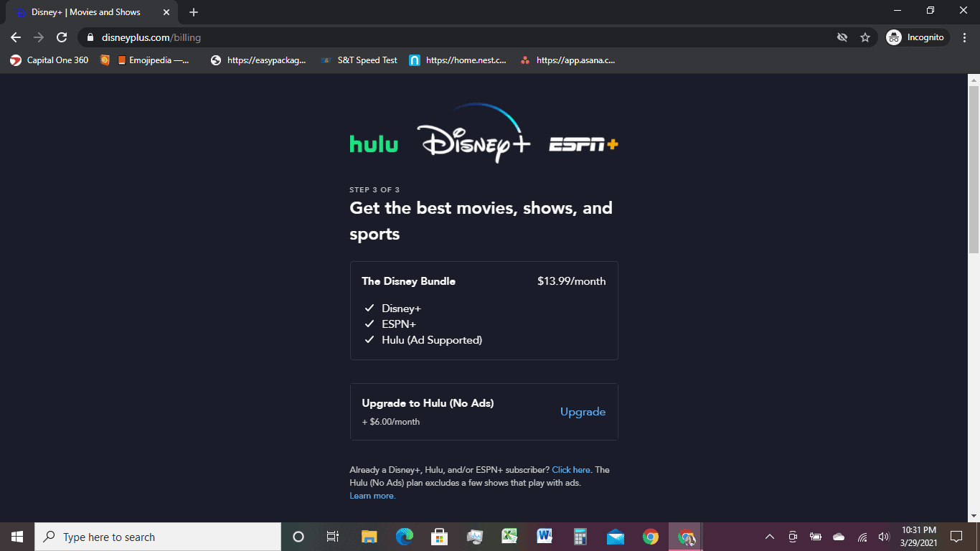
Task: Open the Chrome three-dot menu
Action: (x=963, y=37)
